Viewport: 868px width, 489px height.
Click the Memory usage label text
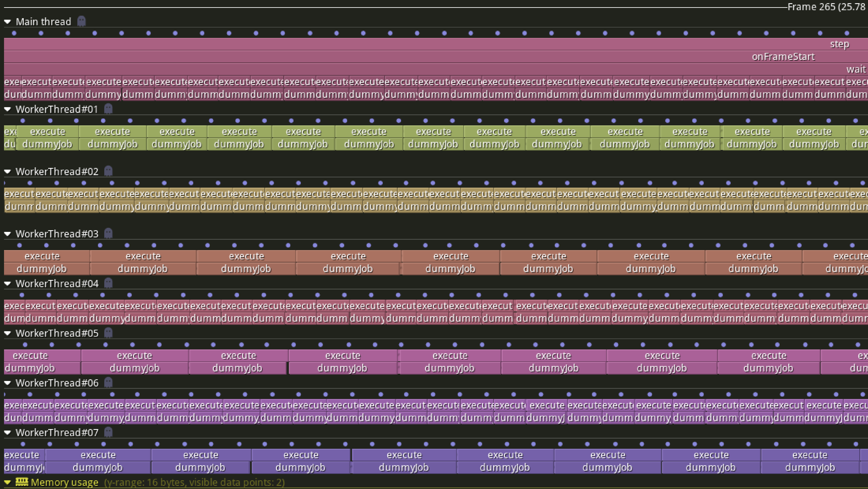pyautogui.click(x=64, y=482)
